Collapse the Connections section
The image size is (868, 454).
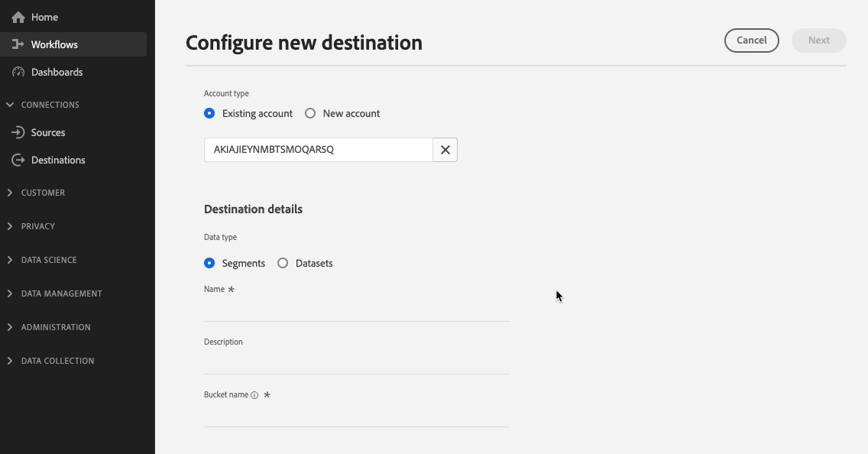tap(10, 105)
